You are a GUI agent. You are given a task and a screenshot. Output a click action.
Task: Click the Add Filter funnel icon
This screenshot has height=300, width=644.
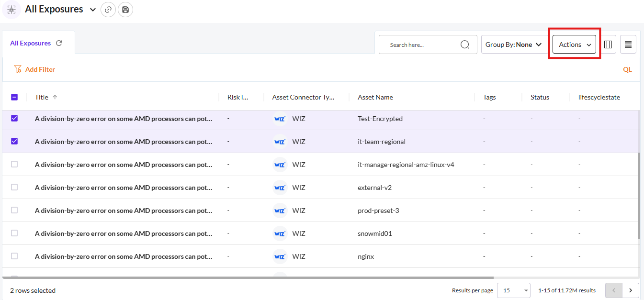point(18,69)
